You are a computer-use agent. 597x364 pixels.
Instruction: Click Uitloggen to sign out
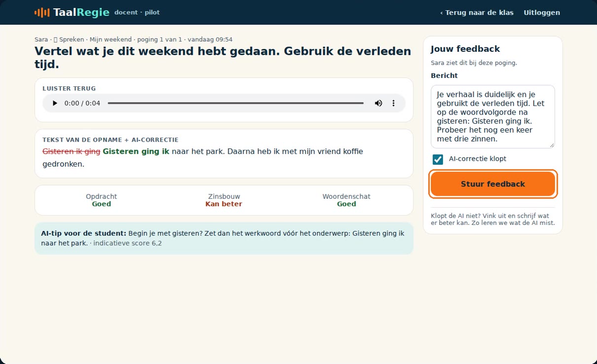pos(542,12)
